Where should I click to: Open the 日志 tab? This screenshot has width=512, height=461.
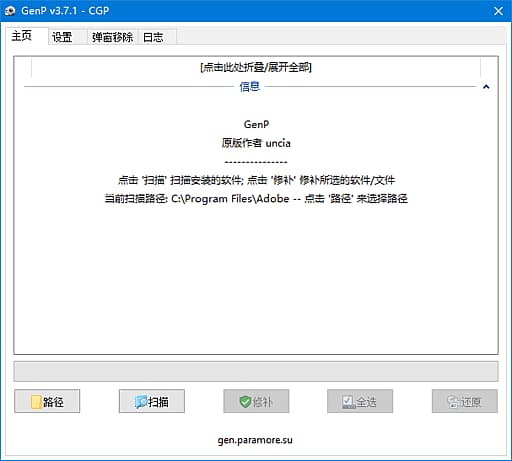coord(153,37)
